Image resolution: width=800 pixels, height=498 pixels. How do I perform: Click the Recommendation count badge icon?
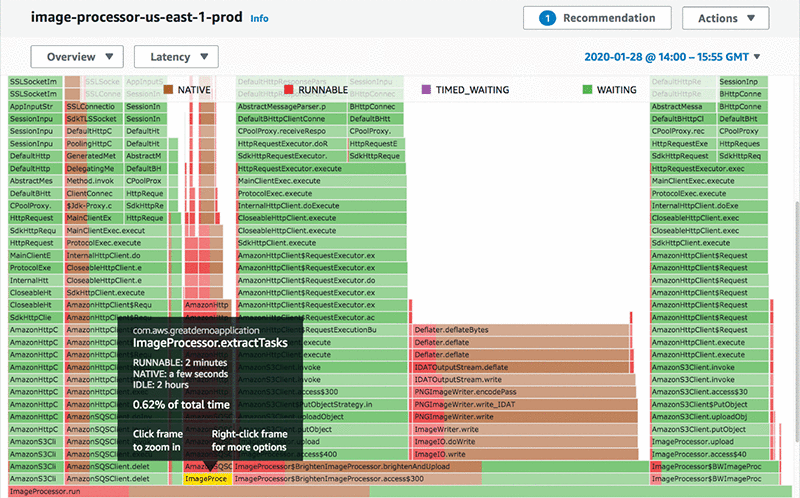click(x=547, y=17)
